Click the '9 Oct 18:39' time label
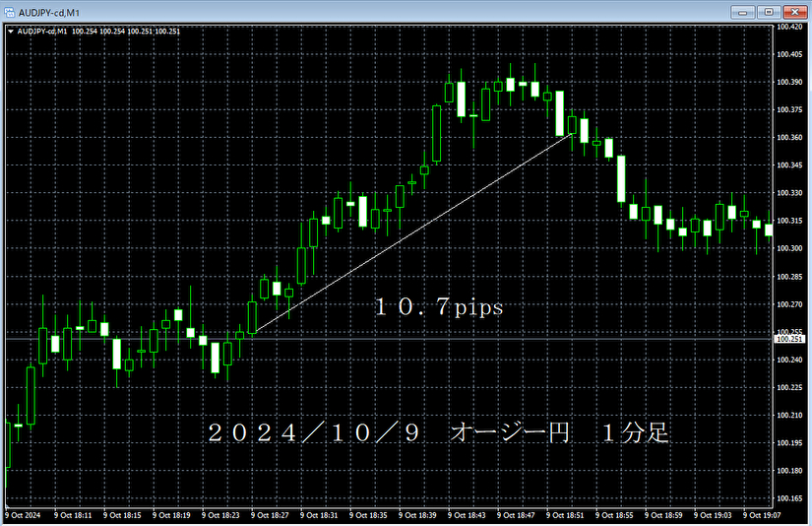812x526 pixels. click(417, 515)
